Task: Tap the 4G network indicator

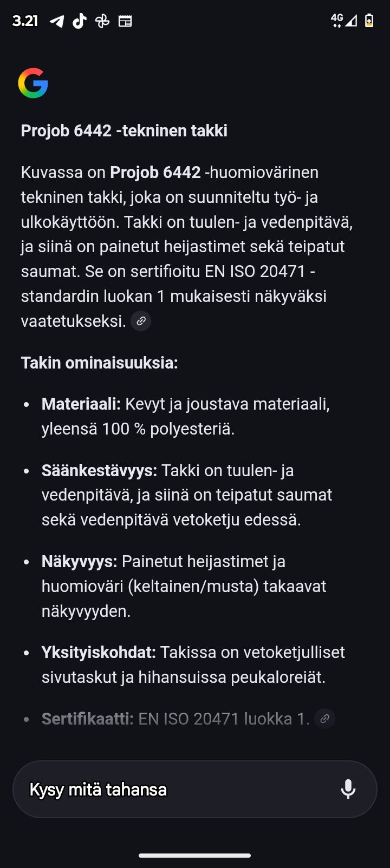Action: (x=336, y=19)
